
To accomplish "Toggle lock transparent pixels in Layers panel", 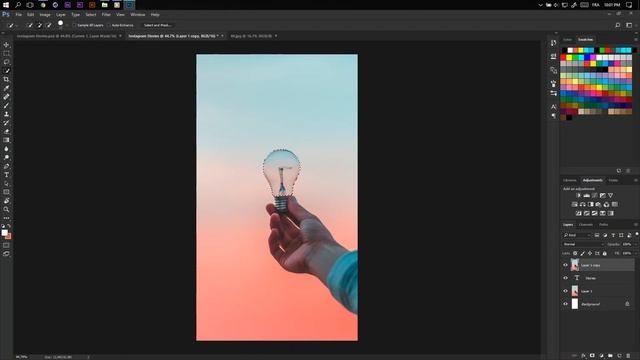I will (575, 253).
